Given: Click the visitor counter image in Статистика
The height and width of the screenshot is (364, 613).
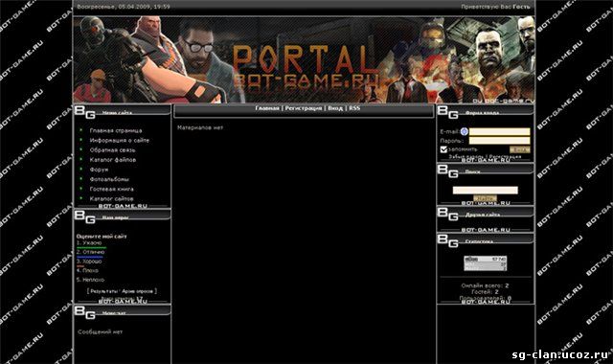Looking at the screenshot, I should pyautogui.click(x=486, y=263).
